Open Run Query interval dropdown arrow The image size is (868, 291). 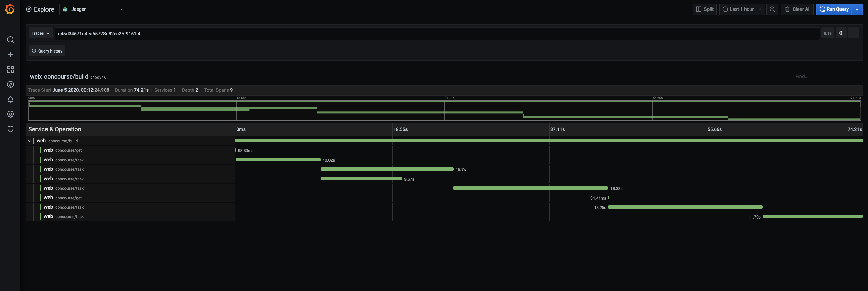click(x=857, y=9)
